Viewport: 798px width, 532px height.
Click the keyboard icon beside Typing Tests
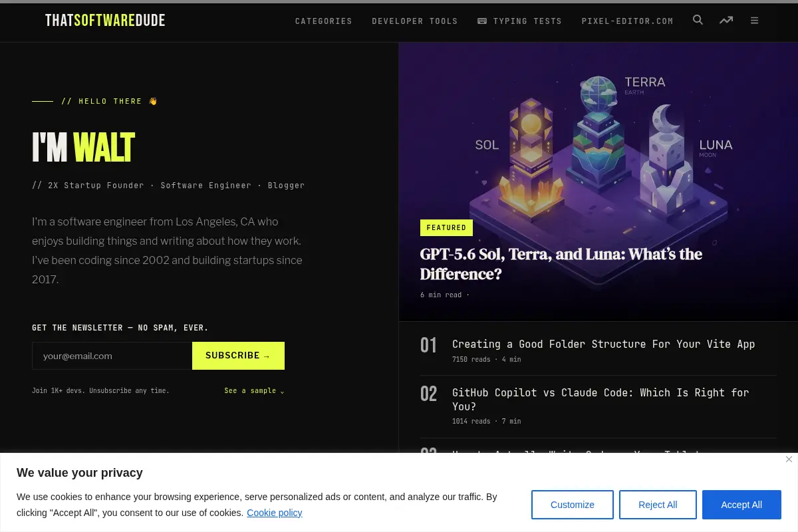point(482,21)
